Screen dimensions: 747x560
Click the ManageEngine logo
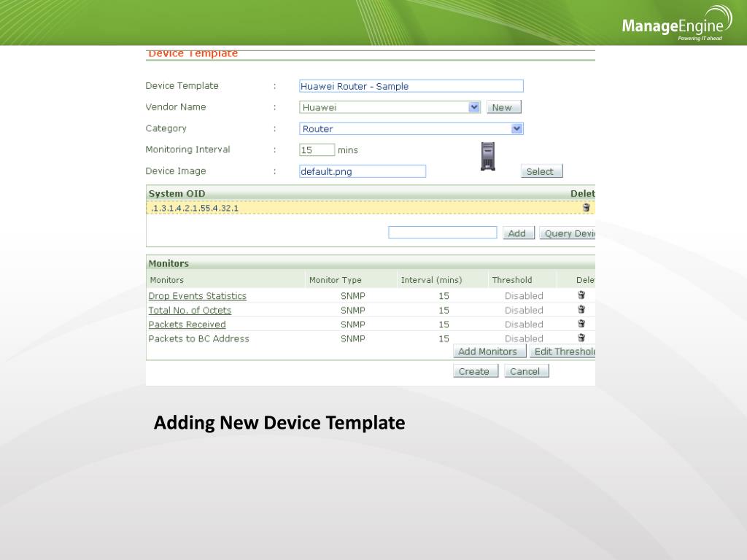point(677,24)
